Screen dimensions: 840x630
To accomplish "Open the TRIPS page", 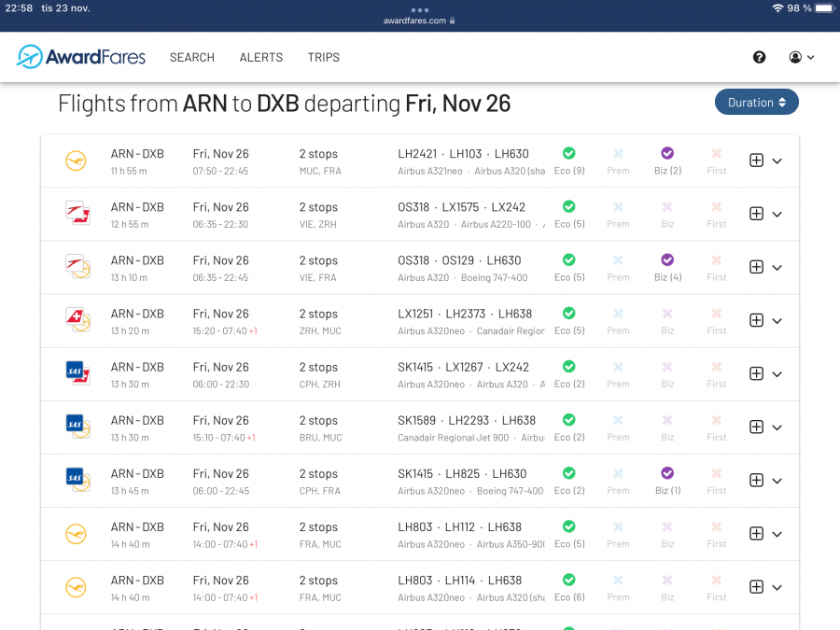I will 324,57.
